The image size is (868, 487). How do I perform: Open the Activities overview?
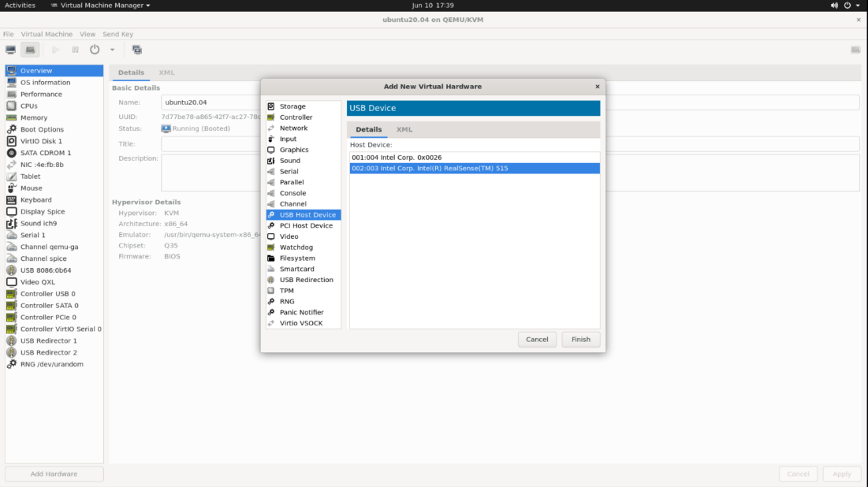(20, 5)
